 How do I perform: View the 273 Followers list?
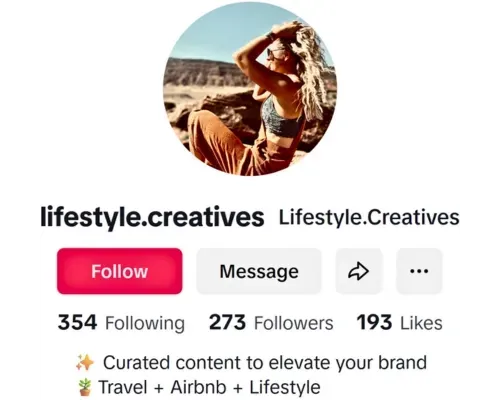pyautogui.click(x=271, y=323)
